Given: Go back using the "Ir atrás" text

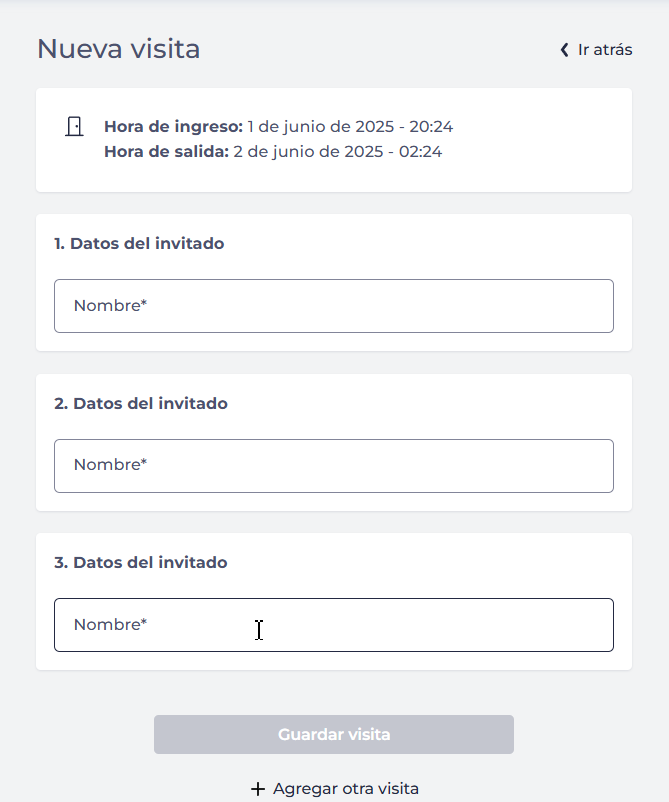Looking at the screenshot, I should point(605,50).
